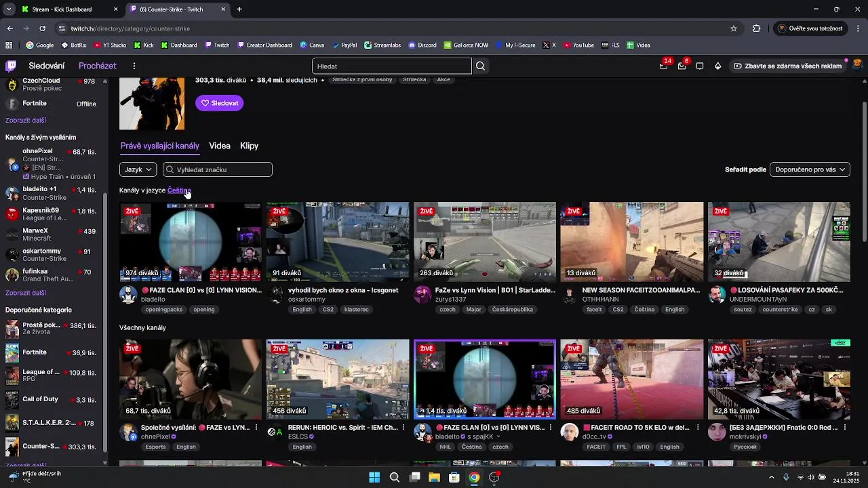868x488 pixels.
Task: Click the page vertical scrollbar
Action: [x=864, y=171]
